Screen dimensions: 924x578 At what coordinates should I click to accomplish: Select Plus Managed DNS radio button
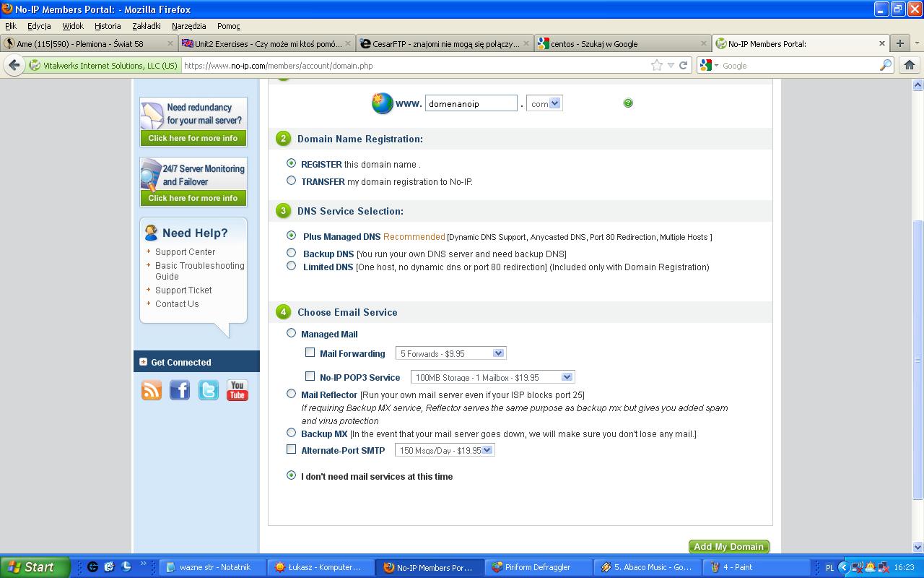coord(292,236)
